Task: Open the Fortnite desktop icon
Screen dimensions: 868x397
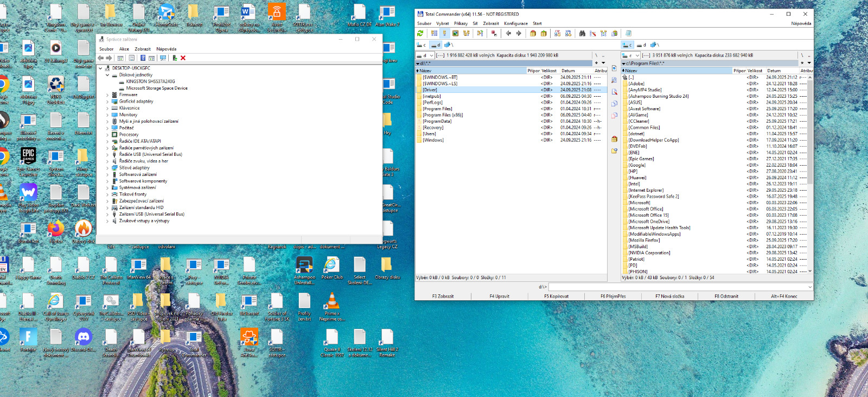Action: pyautogui.click(x=28, y=341)
